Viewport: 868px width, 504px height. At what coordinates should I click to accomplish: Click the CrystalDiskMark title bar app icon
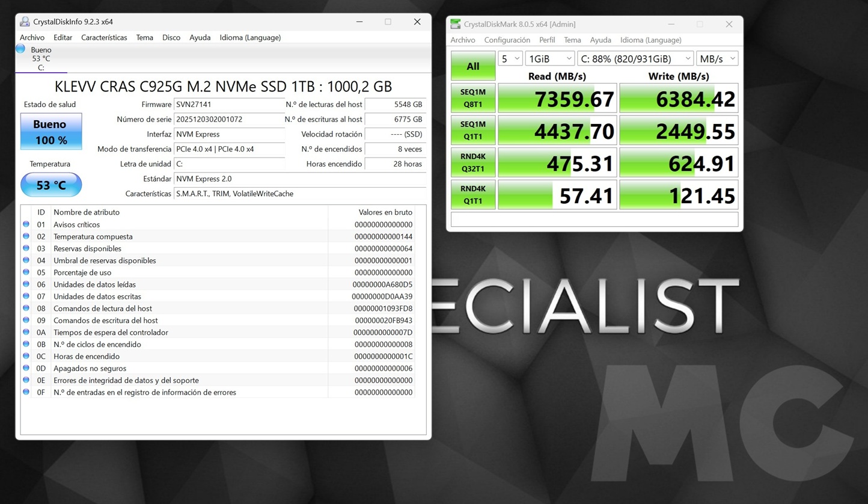[456, 24]
